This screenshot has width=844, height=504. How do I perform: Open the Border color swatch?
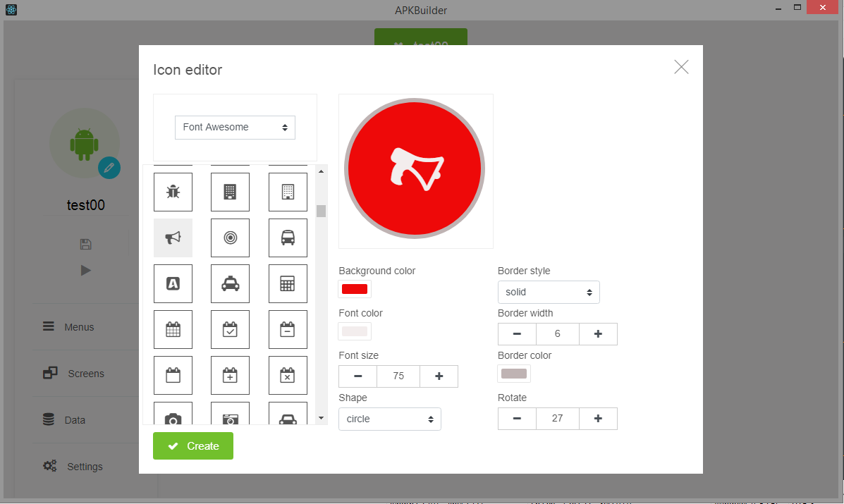[x=513, y=374]
